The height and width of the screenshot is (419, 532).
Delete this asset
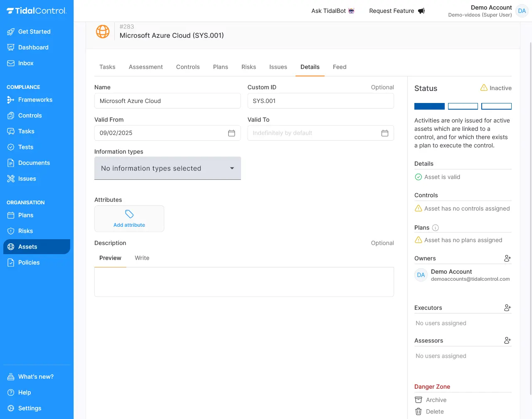[429, 412]
